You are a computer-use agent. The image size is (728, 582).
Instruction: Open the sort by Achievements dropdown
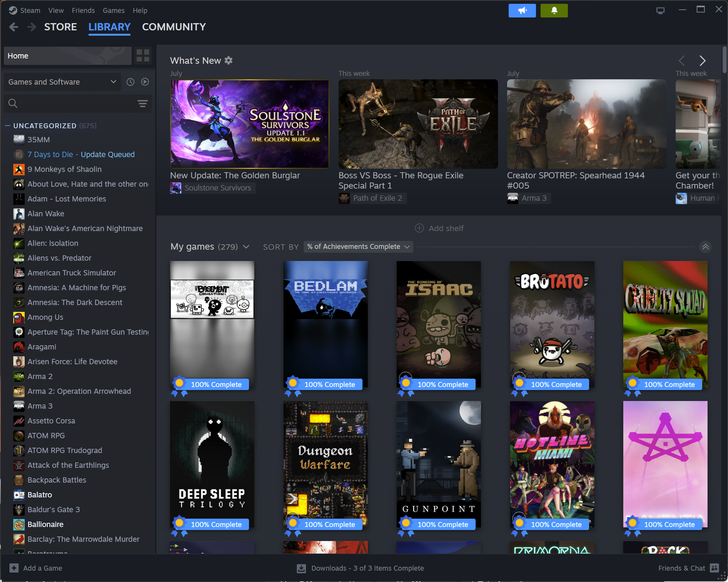tap(358, 247)
